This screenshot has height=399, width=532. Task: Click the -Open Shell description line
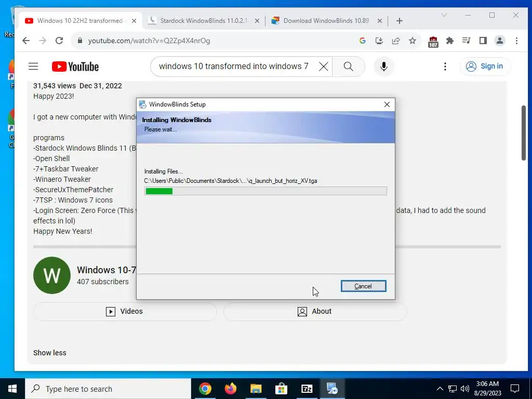coord(51,158)
